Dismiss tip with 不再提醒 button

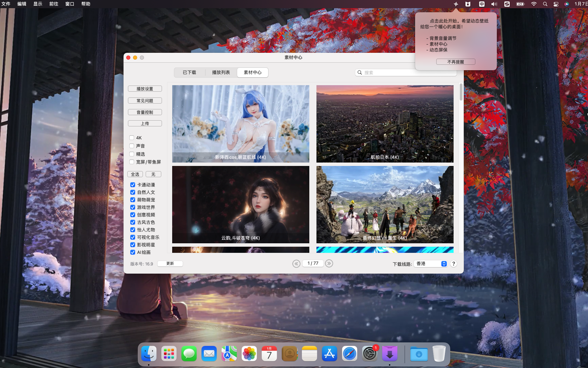[455, 62]
